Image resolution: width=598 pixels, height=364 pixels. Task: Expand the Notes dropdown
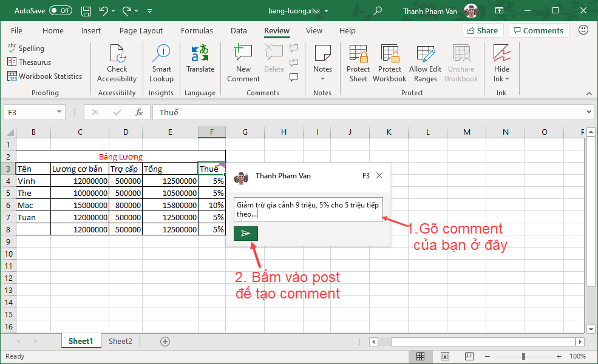point(322,79)
